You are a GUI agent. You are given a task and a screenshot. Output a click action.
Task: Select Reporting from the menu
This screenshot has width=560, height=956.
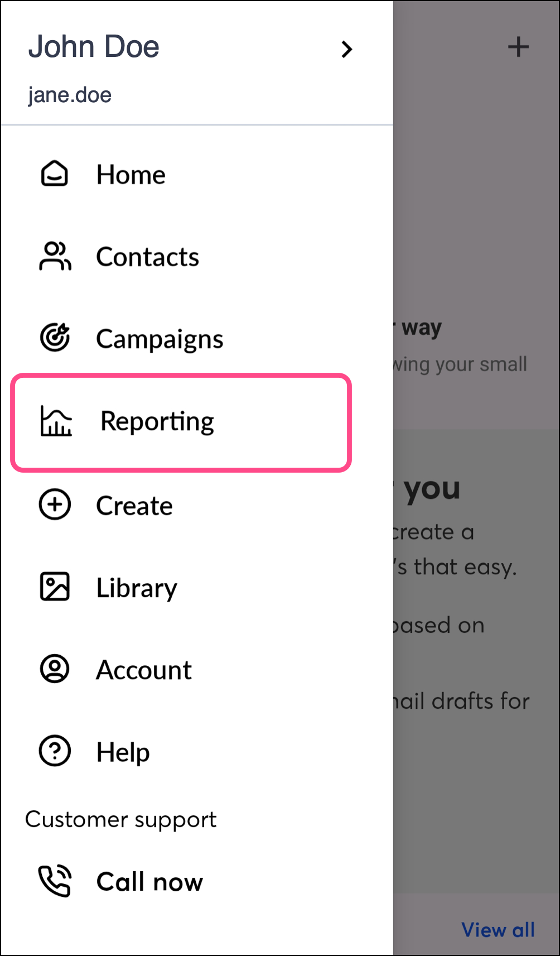(181, 422)
